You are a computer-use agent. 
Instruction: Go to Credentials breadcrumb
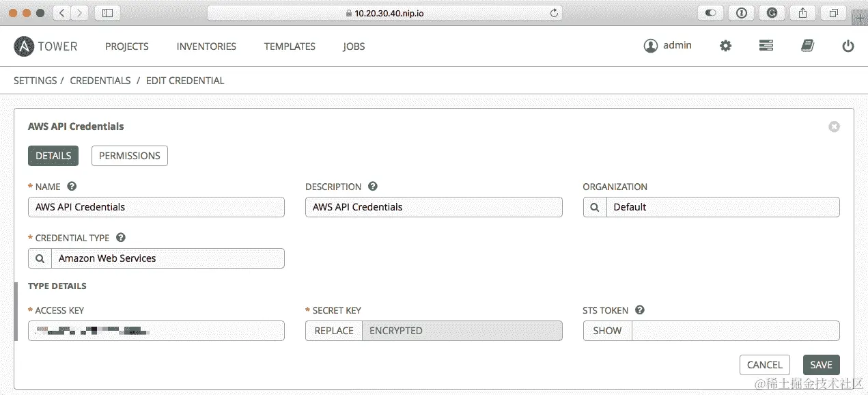(100, 80)
